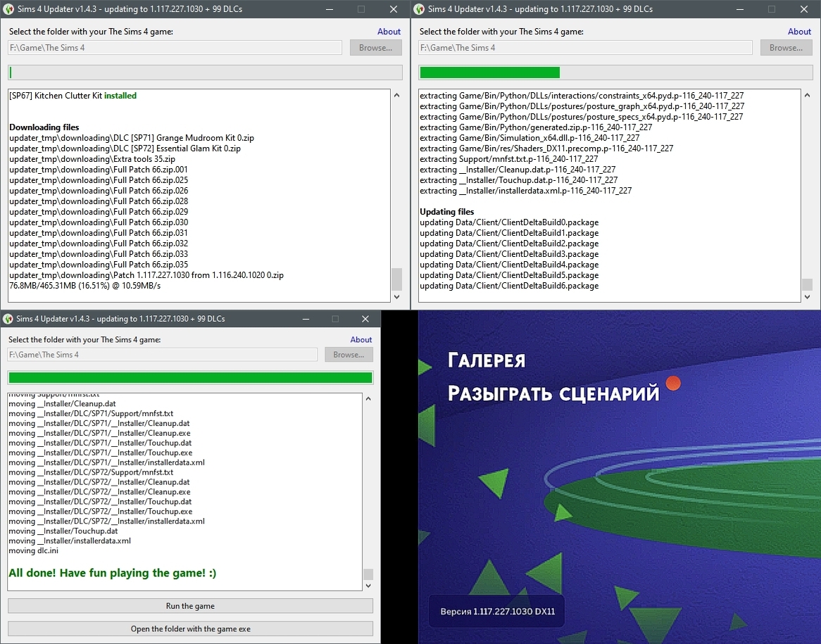Viewport: 821px width, 644px height.
Task: Click 'moving __Installer/installerdata.xml' final log line
Action: coord(70,541)
